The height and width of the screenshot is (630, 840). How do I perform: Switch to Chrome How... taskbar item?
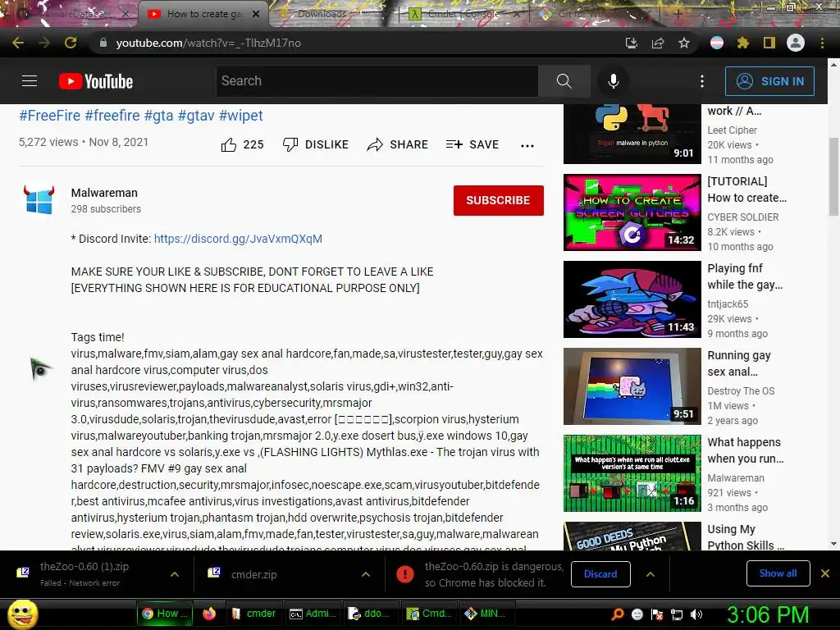click(164, 614)
